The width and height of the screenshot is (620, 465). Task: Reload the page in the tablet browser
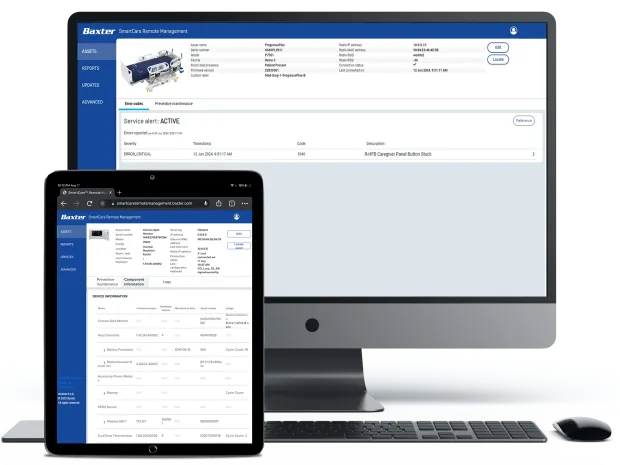pos(89,203)
